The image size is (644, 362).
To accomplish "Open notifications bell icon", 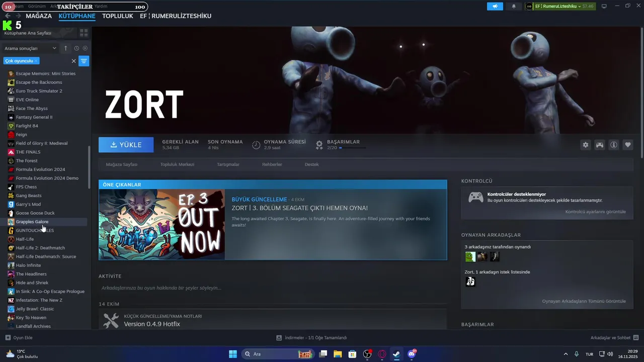I will [x=514, y=6].
